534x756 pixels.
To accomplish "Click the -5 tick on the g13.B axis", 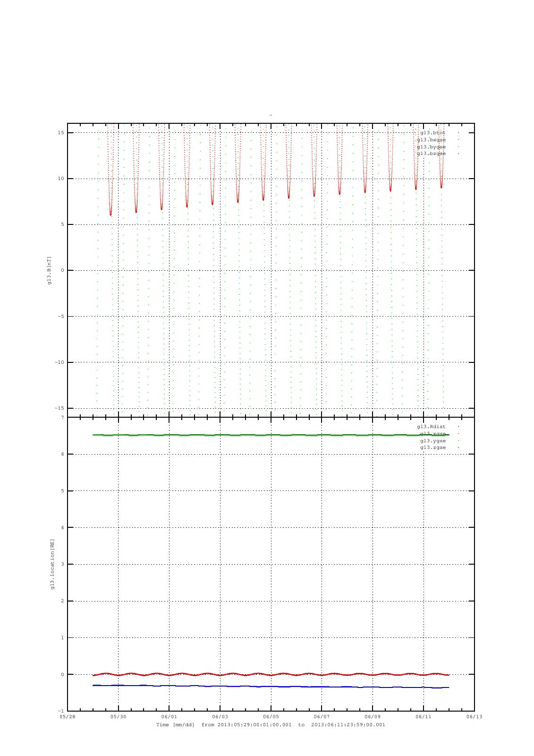I will coord(61,317).
